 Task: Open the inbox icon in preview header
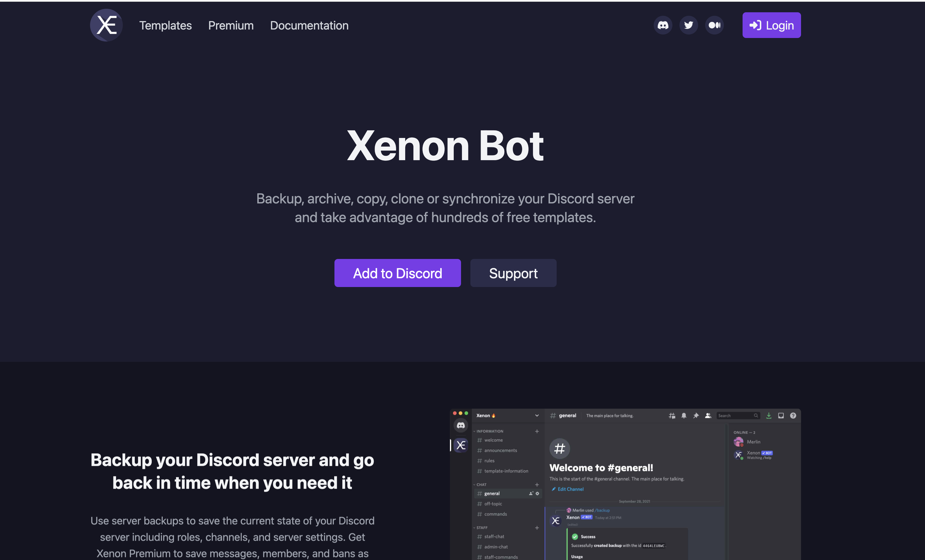click(781, 416)
